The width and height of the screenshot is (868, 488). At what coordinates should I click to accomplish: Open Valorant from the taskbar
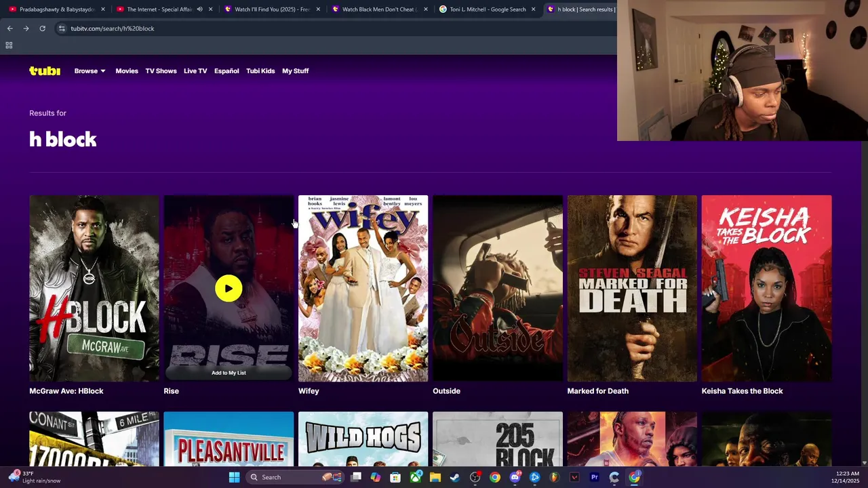click(x=574, y=477)
